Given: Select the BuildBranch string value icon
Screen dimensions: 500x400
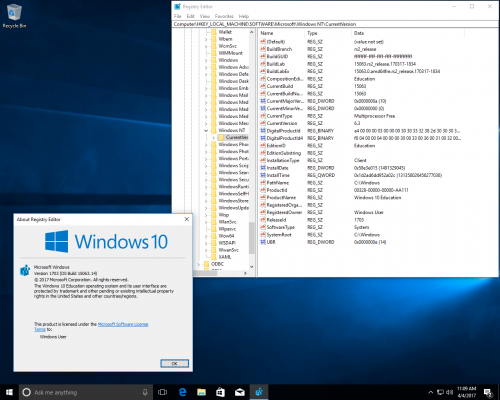Looking at the screenshot, I should click(x=263, y=49).
